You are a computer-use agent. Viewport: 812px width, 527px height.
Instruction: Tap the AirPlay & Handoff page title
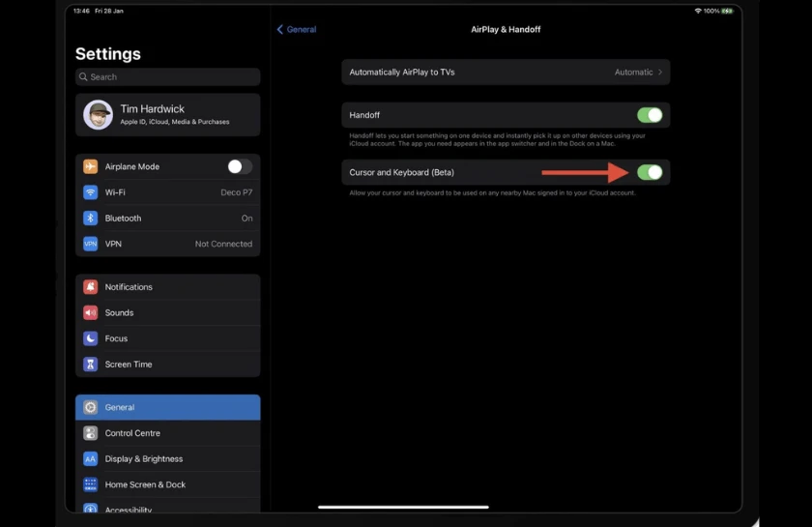506,30
